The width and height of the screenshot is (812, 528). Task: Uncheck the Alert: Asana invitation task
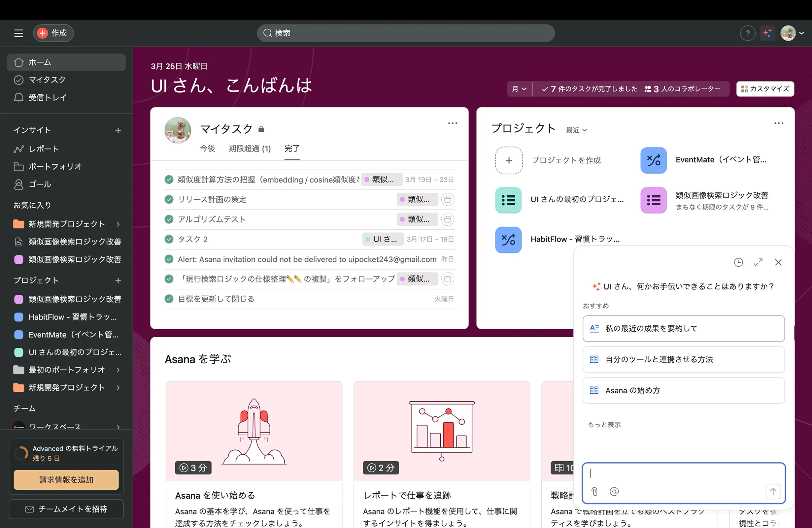pos(169,259)
